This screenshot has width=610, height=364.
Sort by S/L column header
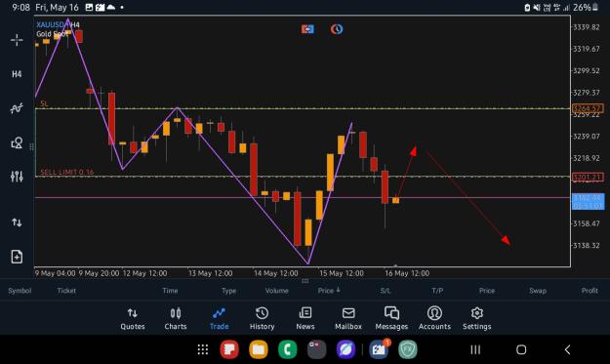(386, 291)
